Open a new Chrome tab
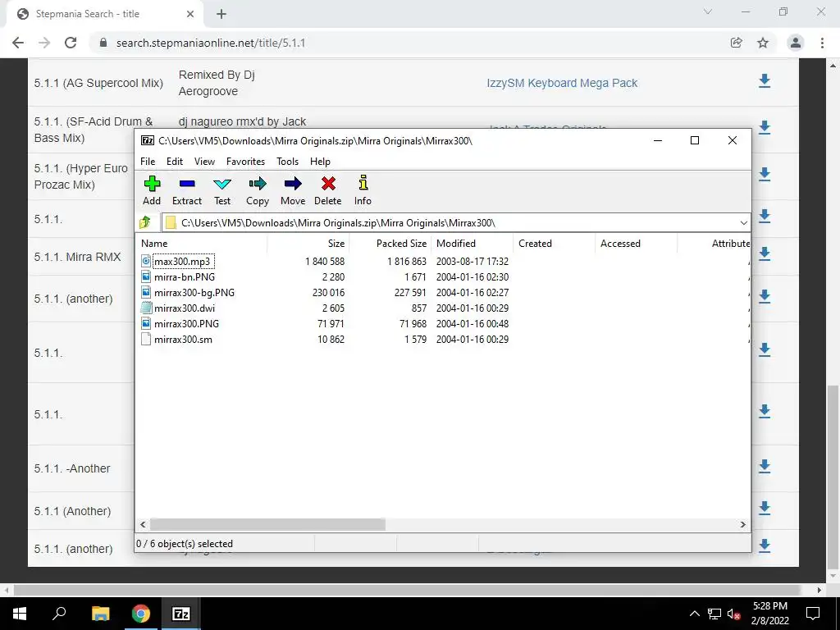 [221, 15]
